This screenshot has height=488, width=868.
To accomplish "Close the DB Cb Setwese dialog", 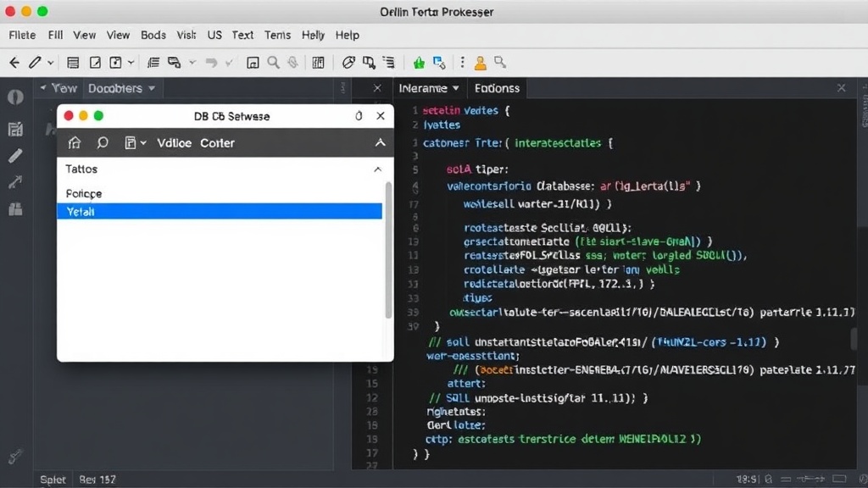I will pos(381,115).
